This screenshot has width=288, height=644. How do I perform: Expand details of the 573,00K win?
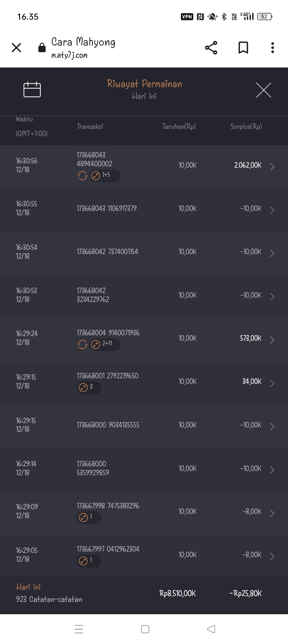click(272, 340)
